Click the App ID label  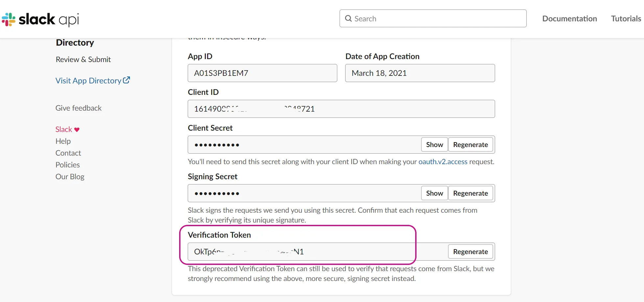200,56
